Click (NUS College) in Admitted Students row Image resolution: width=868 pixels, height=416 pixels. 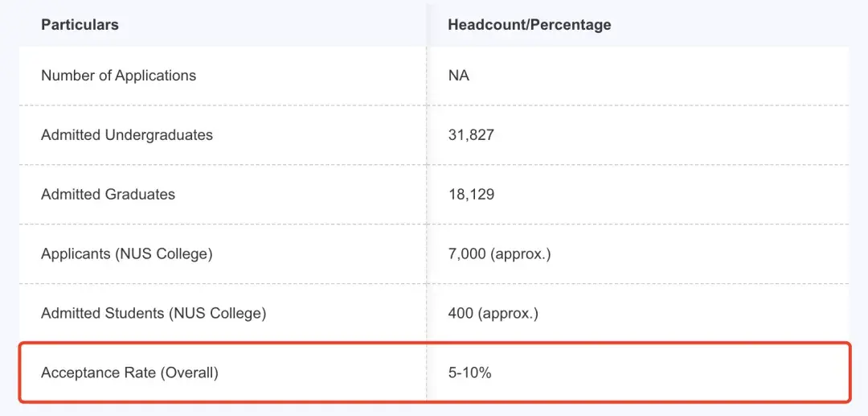click(x=217, y=313)
